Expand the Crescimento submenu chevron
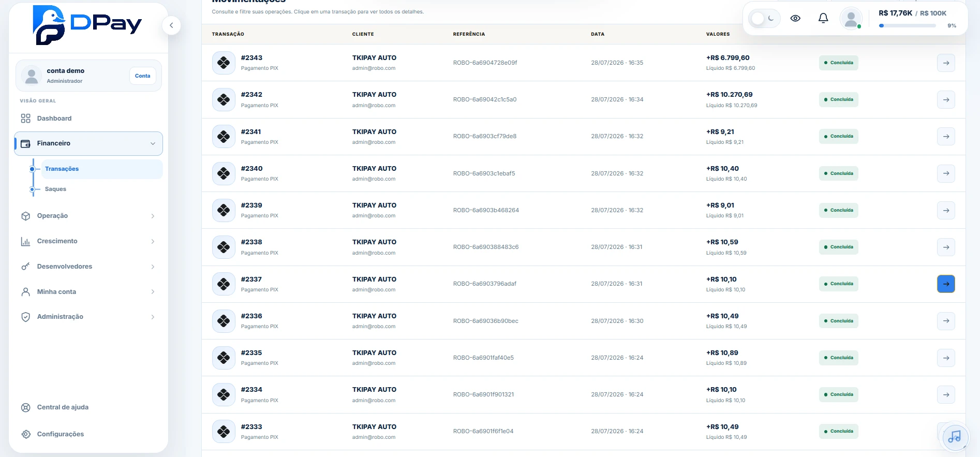Viewport: 980px width, 457px height. tap(153, 241)
